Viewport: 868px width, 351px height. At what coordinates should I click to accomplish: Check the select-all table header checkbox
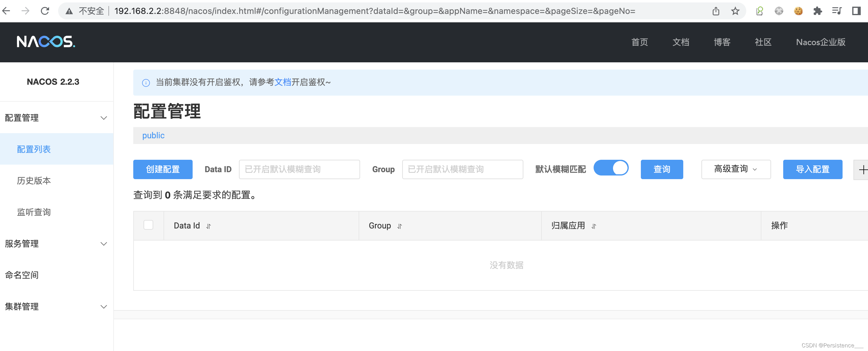148,225
